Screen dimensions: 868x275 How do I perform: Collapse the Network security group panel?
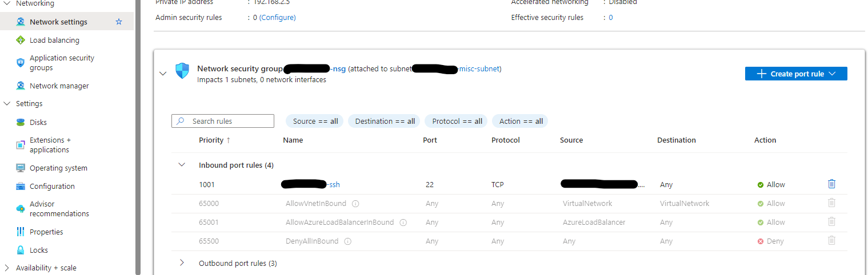[x=163, y=74]
